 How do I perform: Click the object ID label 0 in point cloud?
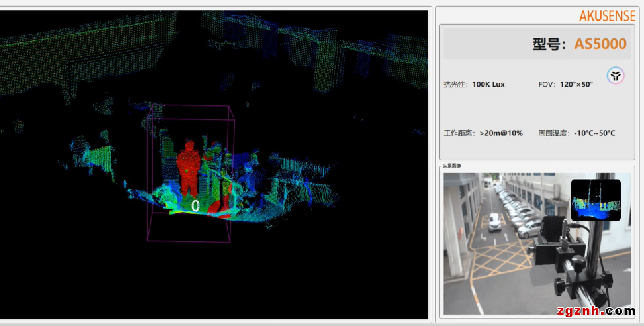[x=195, y=206]
